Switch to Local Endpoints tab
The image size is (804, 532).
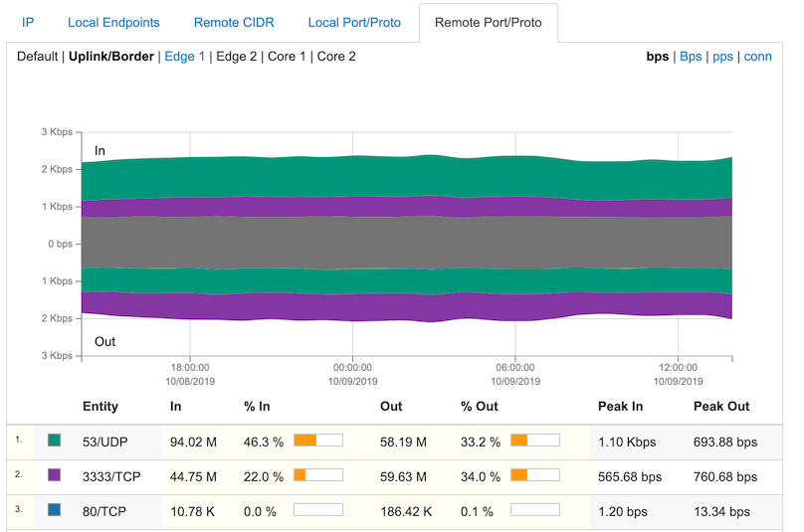point(113,22)
